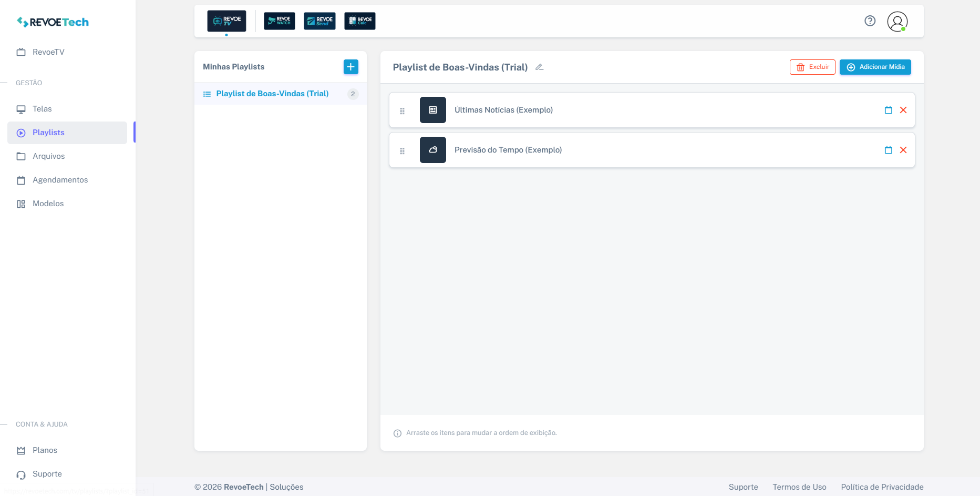Open the user profile avatar menu
Image resolution: width=980 pixels, height=496 pixels.
pyautogui.click(x=897, y=22)
